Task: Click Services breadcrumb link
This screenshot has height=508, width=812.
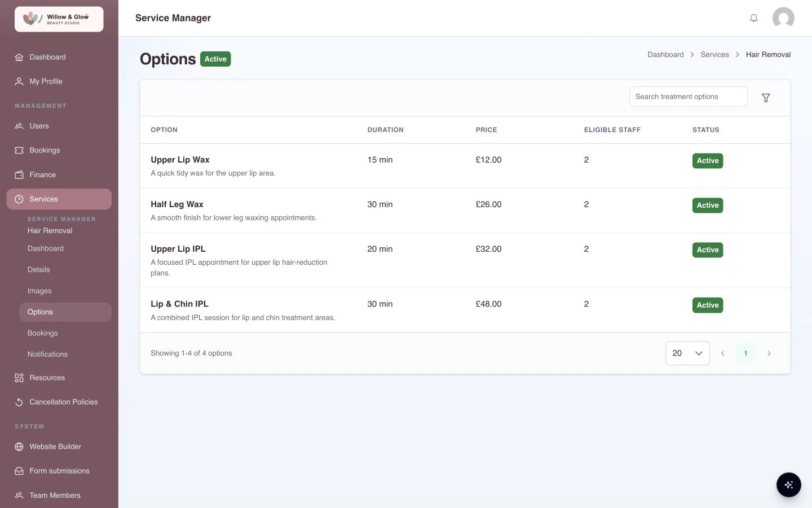Action: click(x=714, y=55)
